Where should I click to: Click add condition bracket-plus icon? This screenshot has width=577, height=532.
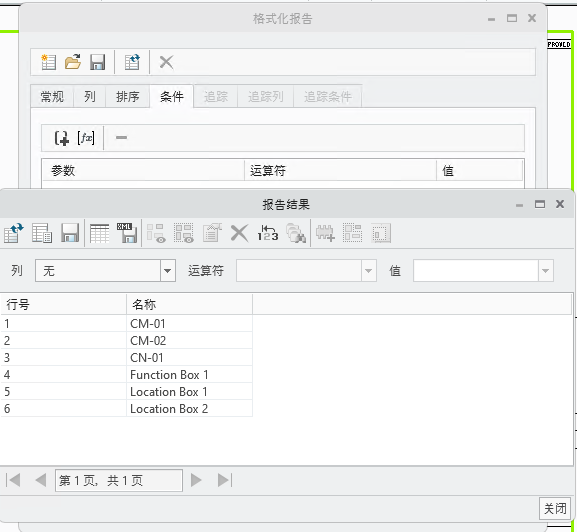[61, 138]
